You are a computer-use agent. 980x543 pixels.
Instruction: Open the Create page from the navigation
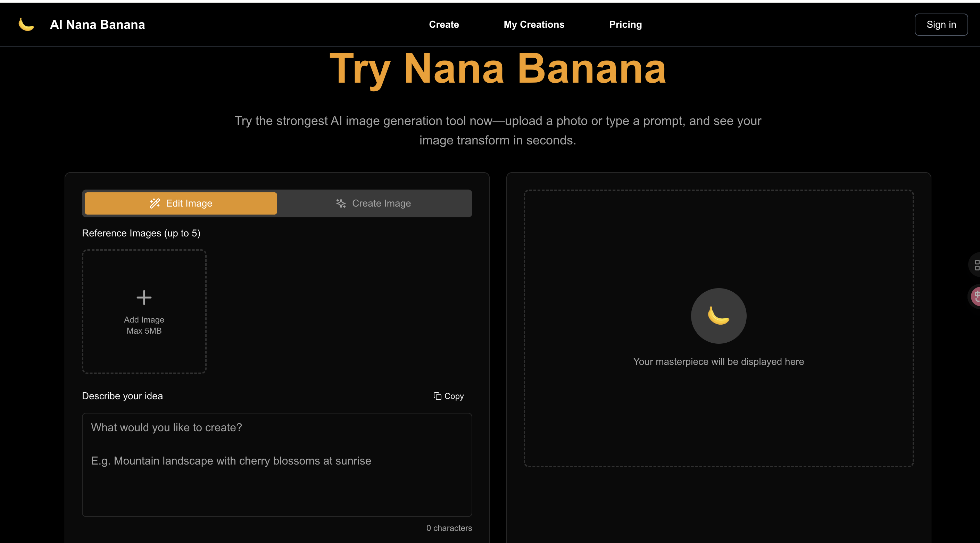pyautogui.click(x=444, y=24)
